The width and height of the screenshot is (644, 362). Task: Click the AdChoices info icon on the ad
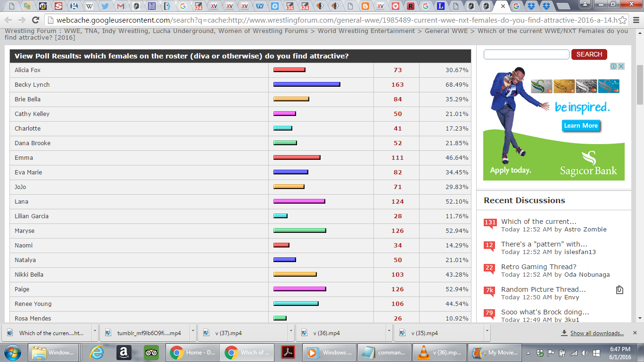[614, 66]
